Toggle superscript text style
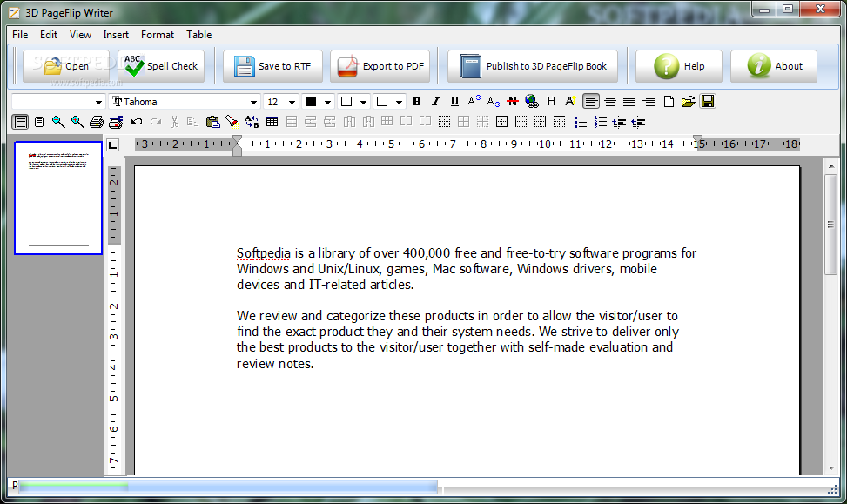The image size is (847, 504). point(474,102)
